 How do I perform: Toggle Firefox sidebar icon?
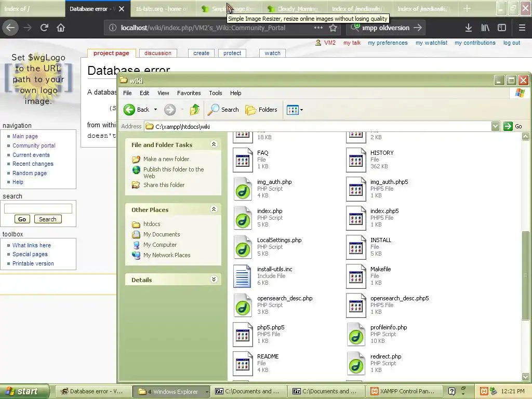point(502,28)
